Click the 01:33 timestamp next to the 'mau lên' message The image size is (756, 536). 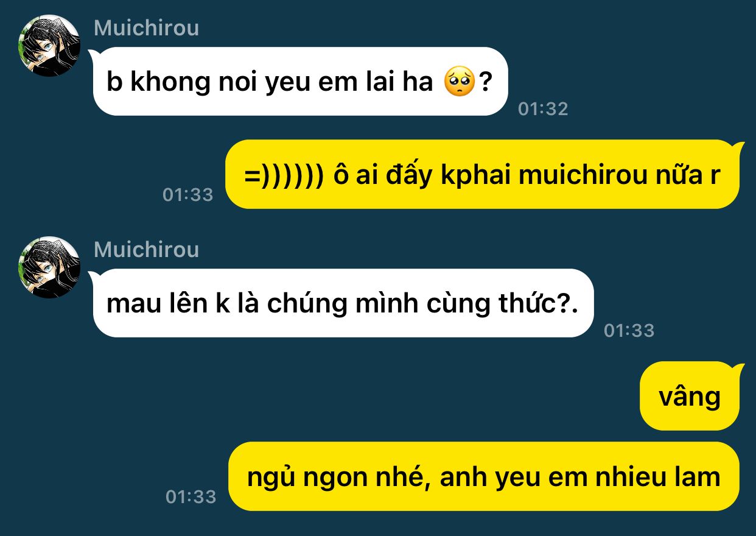click(x=629, y=331)
